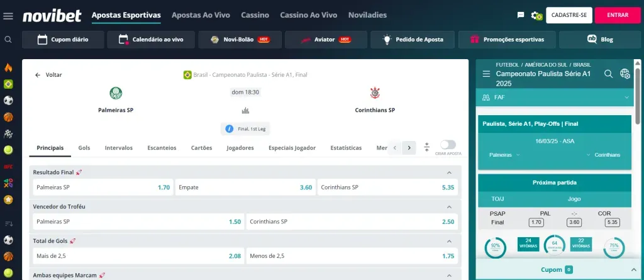Click the 92% circular progress gauge
Viewport: 644px width, 280px height.
click(x=496, y=247)
